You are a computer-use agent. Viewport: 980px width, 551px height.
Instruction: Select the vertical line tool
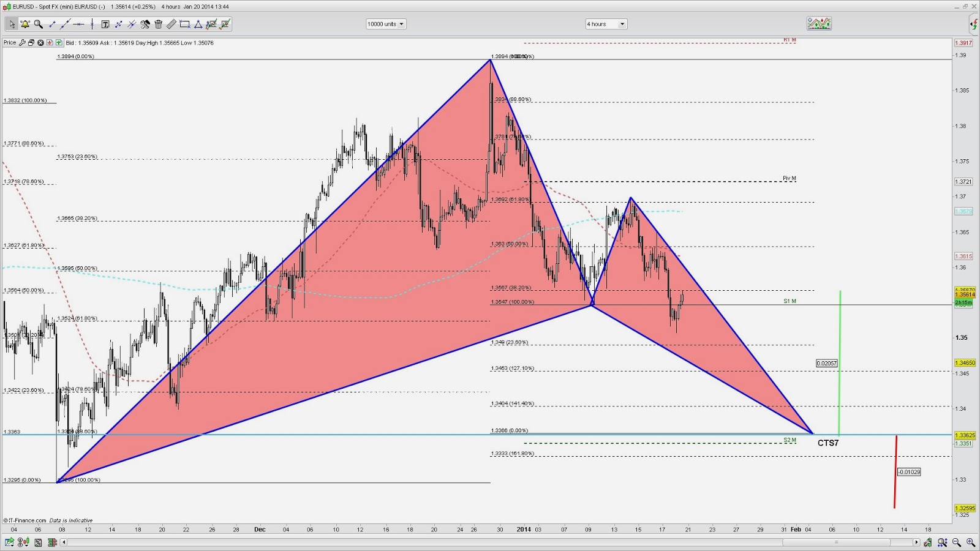pos(92,24)
